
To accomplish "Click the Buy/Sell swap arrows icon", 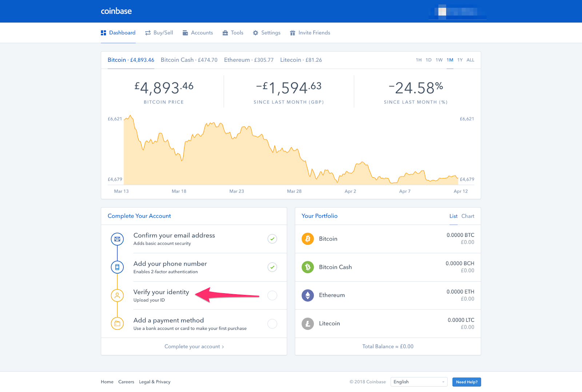I will 148,33.
